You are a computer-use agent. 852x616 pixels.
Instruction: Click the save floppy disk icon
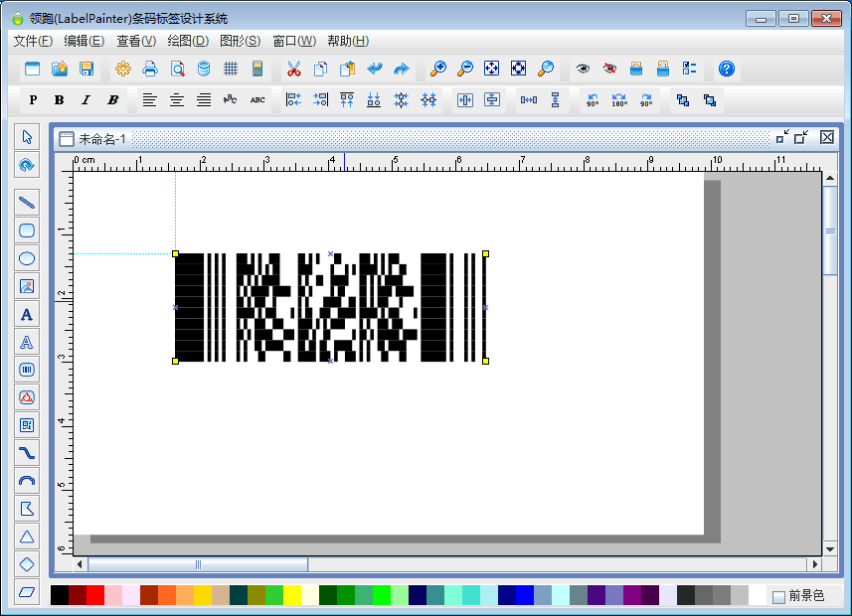pyautogui.click(x=86, y=69)
